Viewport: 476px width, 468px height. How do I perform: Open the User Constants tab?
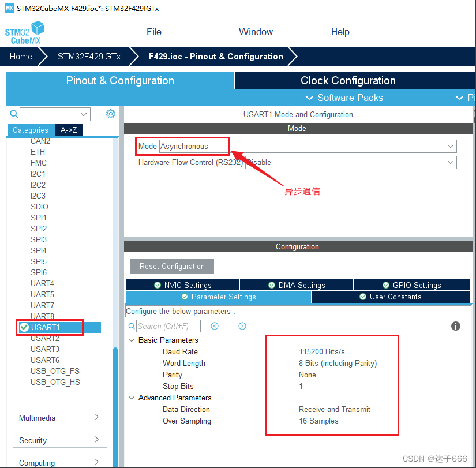coord(391,297)
